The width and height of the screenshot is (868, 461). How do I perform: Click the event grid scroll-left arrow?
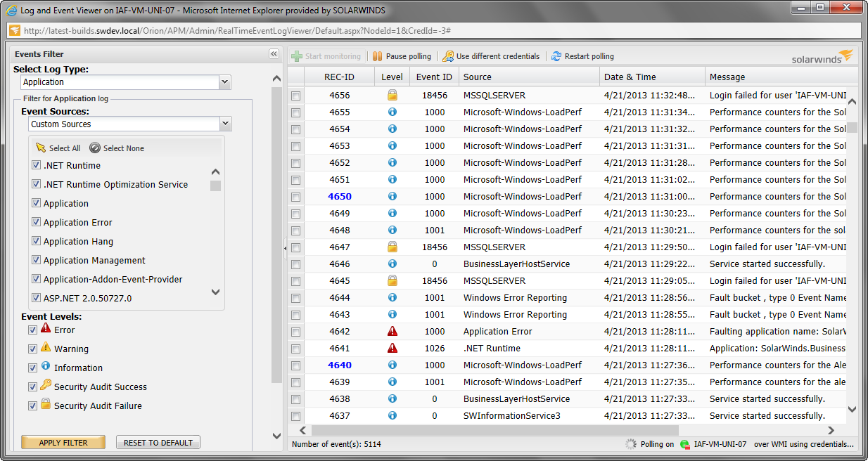(303, 430)
